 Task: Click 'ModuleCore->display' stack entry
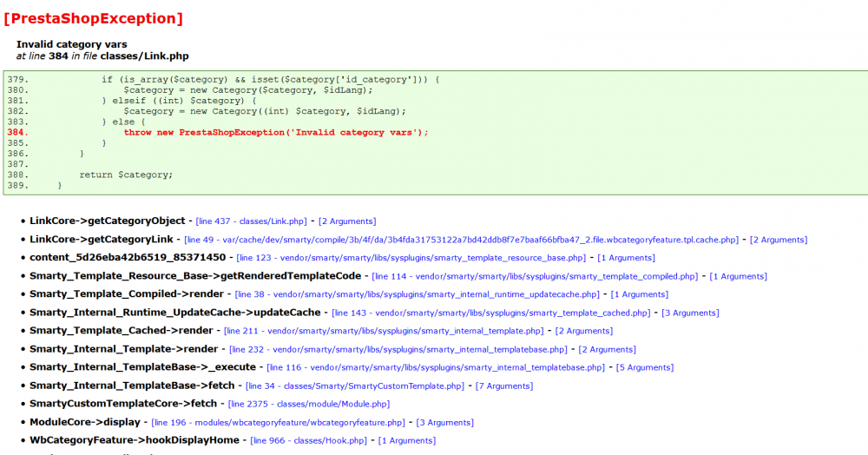[x=85, y=422]
